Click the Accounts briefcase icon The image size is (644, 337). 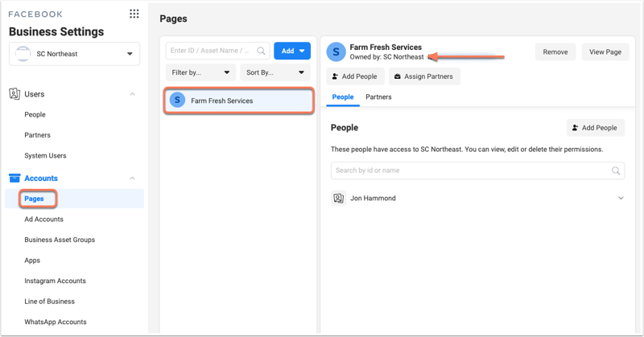pyautogui.click(x=14, y=178)
